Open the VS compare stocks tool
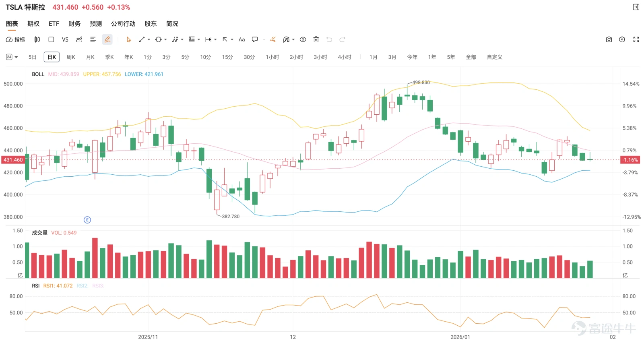Image resolution: width=644 pixels, height=343 pixels. pyautogui.click(x=65, y=39)
